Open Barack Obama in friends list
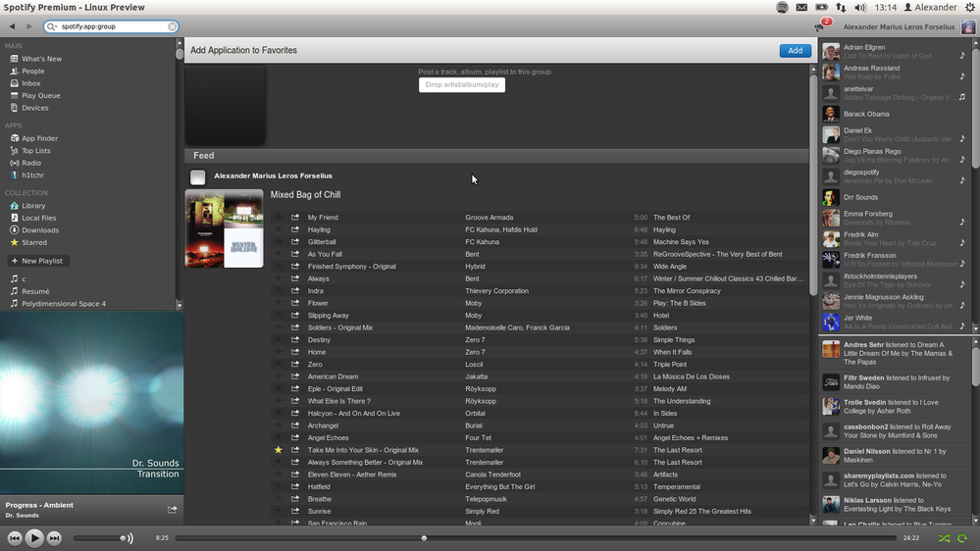Screen dimensions: 980x551 865,114
